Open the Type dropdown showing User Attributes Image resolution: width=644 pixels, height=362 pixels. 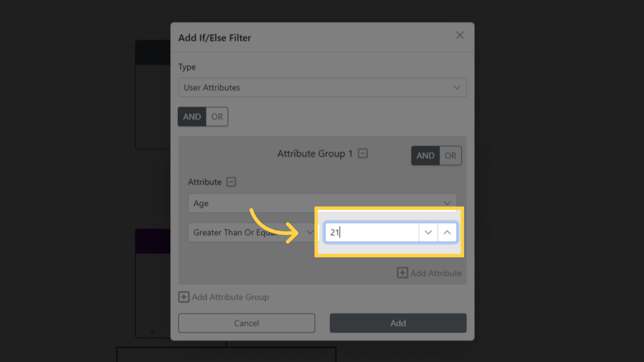click(x=322, y=88)
